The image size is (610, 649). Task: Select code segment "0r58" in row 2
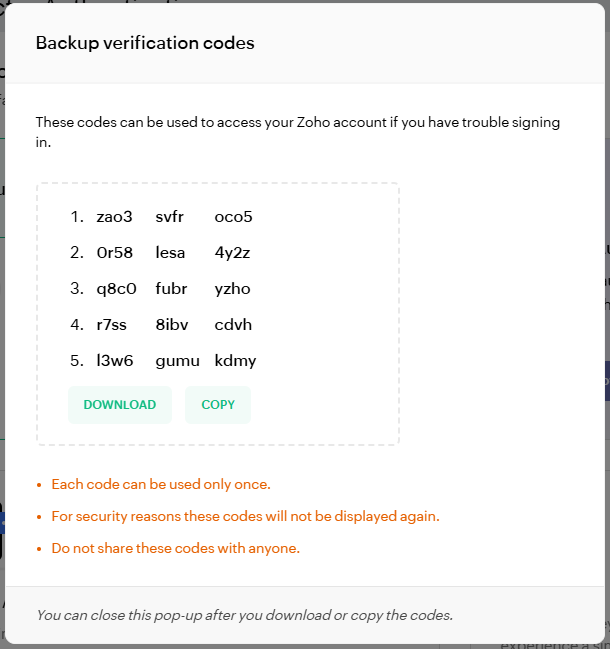[x=115, y=253]
